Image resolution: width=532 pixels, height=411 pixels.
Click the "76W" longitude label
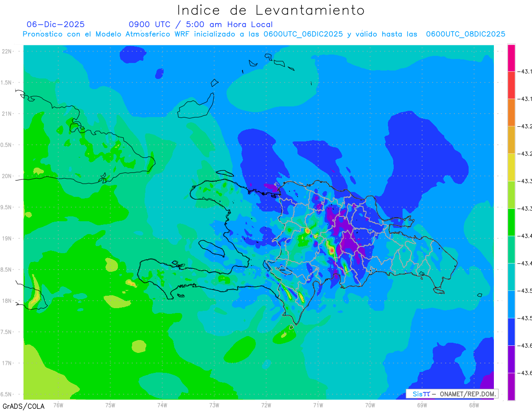tap(58, 405)
